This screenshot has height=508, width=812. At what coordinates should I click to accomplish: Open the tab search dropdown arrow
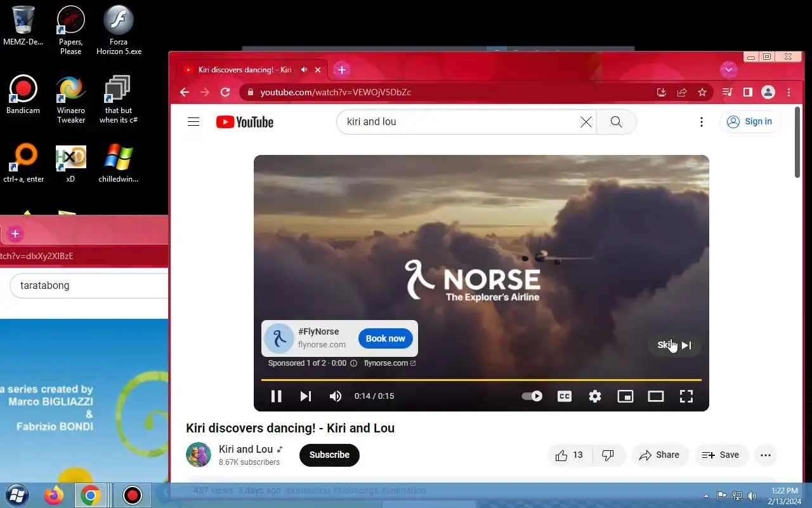click(728, 70)
